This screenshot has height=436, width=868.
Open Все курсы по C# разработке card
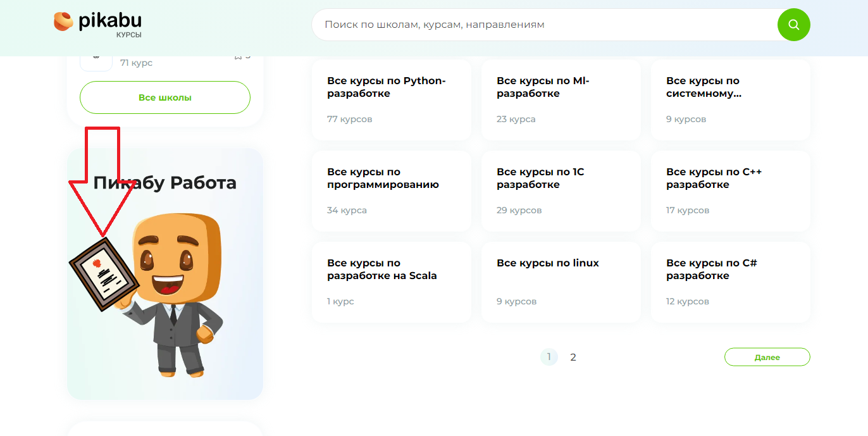(x=731, y=282)
